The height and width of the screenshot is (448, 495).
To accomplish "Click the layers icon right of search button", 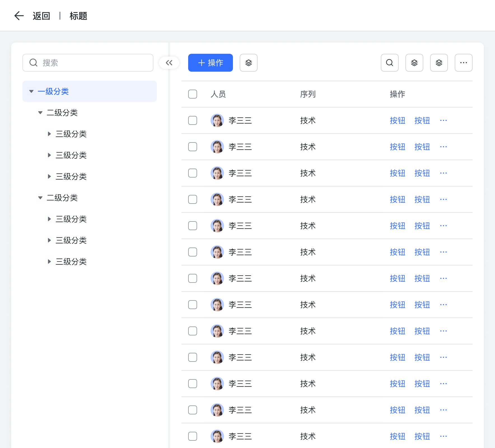I will pos(414,63).
